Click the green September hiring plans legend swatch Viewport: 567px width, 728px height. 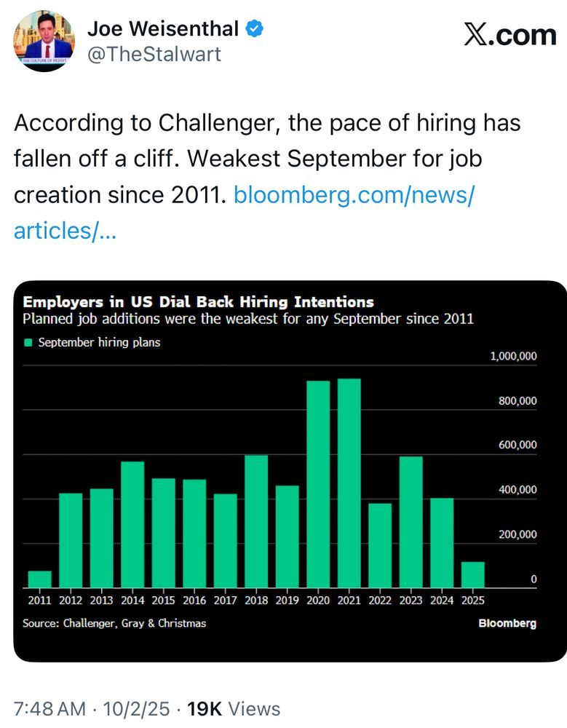(x=28, y=343)
